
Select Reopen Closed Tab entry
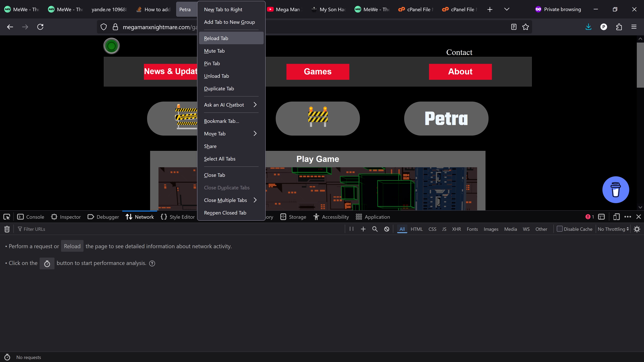(x=231, y=213)
